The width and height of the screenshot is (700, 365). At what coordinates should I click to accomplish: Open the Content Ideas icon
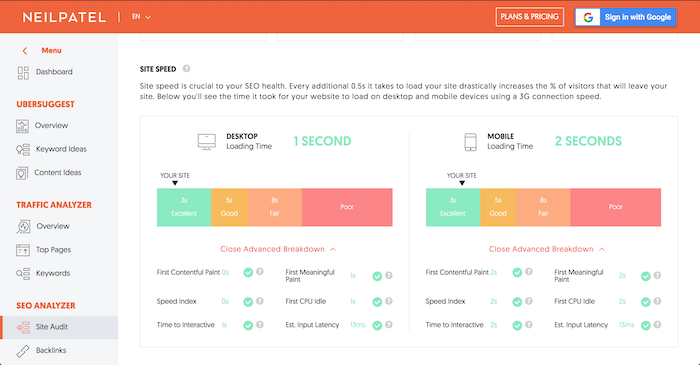(22, 173)
